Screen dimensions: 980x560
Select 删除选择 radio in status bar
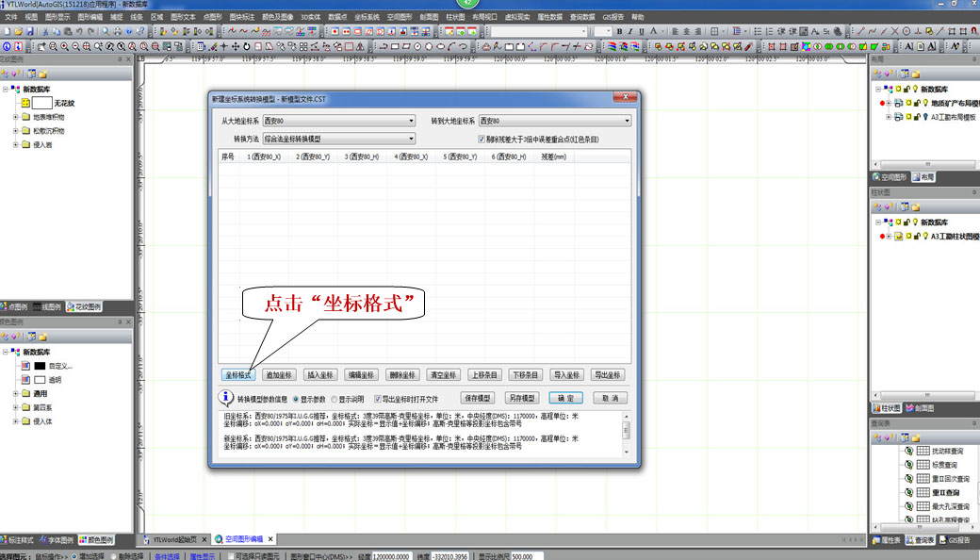[x=114, y=555]
